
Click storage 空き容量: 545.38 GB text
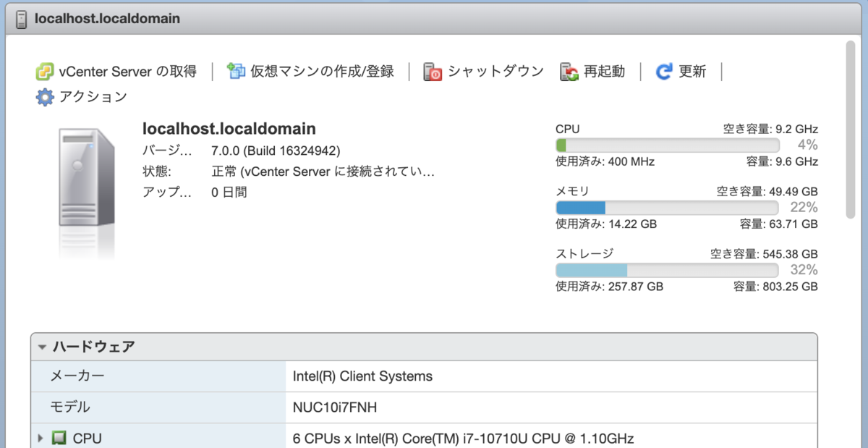click(764, 255)
